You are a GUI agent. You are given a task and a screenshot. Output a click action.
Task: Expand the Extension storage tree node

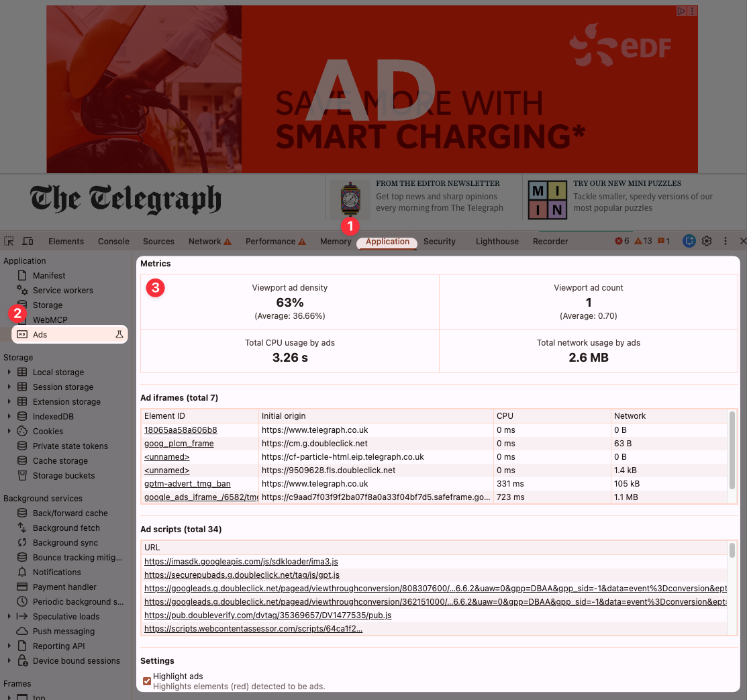point(9,402)
